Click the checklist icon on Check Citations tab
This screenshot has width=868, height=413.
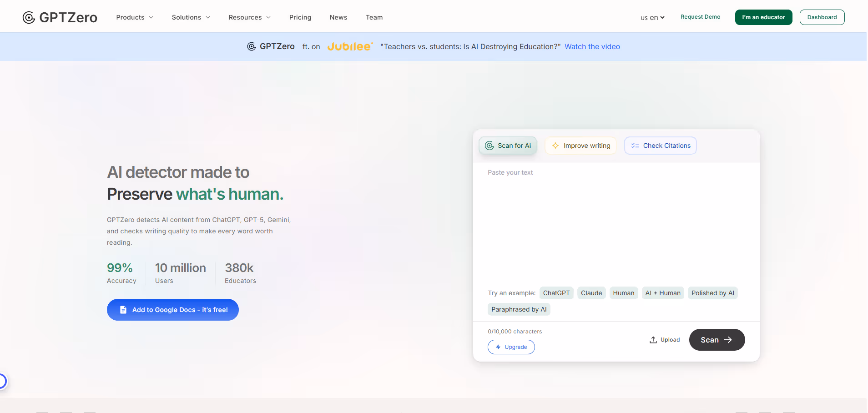pyautogui.click(x=636, y=146)
